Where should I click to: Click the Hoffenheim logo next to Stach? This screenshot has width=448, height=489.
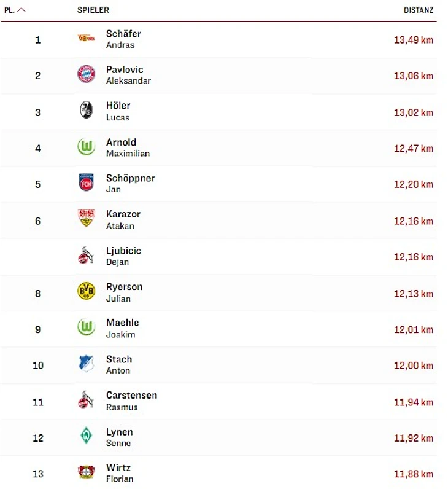86,364
